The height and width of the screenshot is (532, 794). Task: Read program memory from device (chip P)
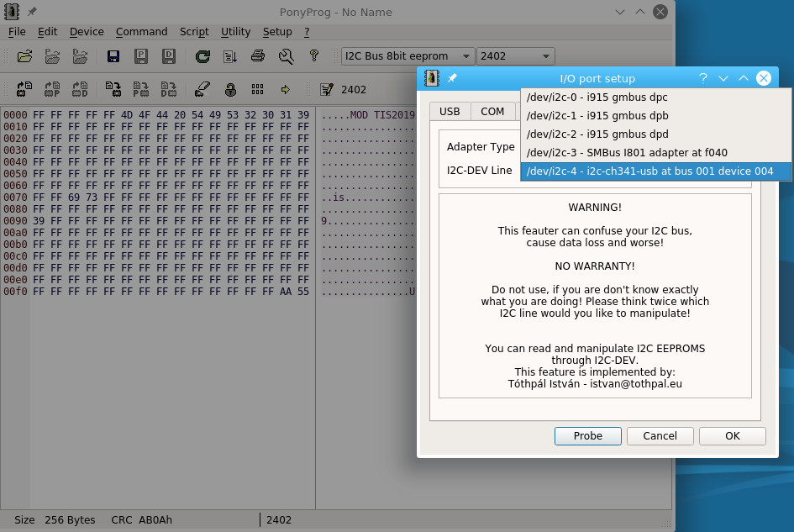52,90
